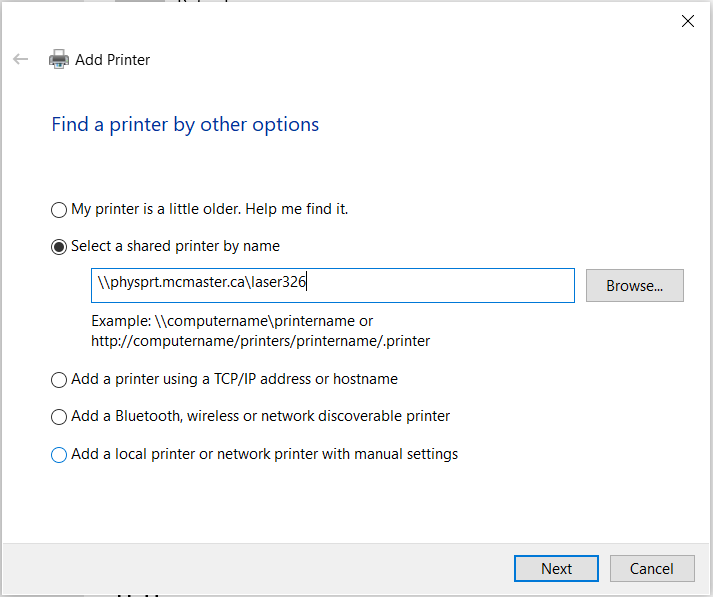Pick the Bluetooth, wireless or network discoverable radio button
This screenshot has height=597, width=713.
point(59,417)
